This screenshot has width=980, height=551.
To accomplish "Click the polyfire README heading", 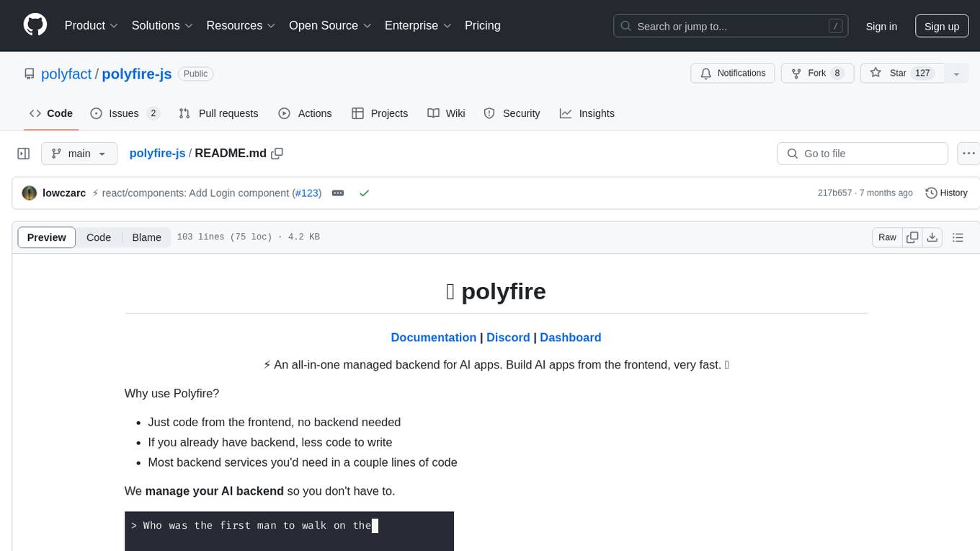I will point(496,291).
